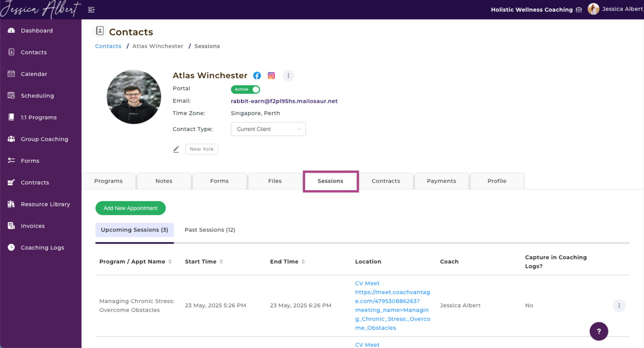
Task: Click the Add New Appointment button
Action: pos(131,208)
